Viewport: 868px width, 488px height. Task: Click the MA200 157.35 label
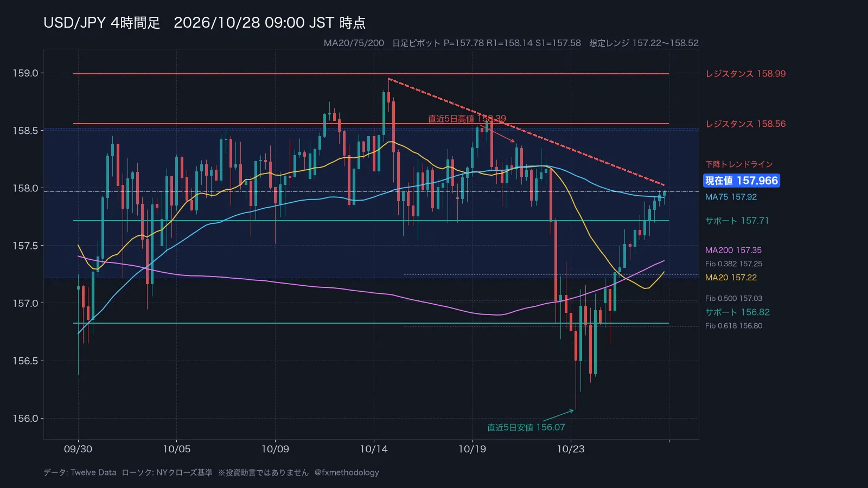pos(733,250)
